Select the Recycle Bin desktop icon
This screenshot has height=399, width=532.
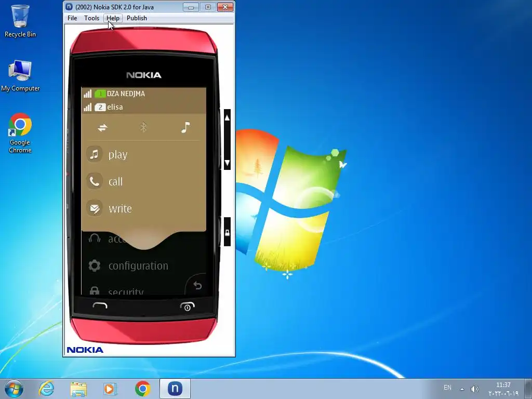pyautogui.click(x=20, y=20)
